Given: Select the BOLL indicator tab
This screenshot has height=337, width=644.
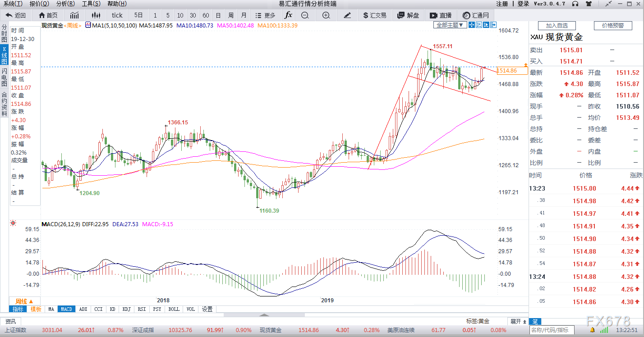Looking at the screenshot, I should pos(174,309).
